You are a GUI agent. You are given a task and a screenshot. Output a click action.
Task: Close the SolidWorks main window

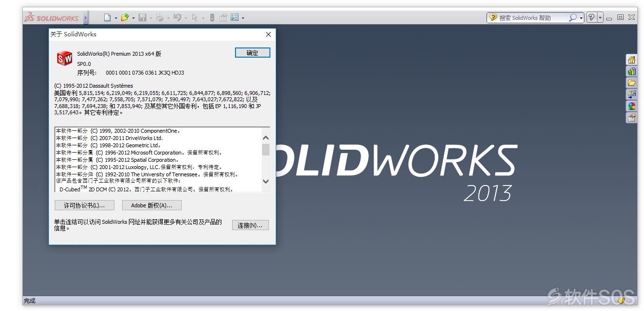tap(631, 17)
